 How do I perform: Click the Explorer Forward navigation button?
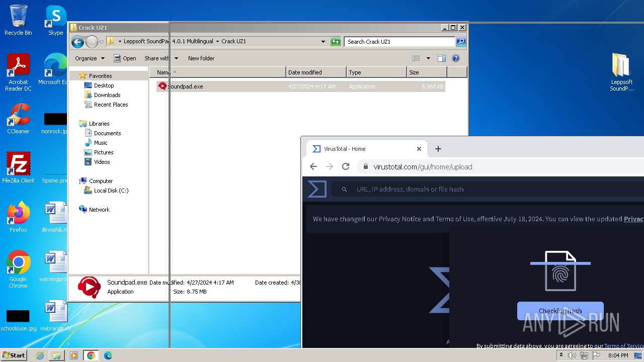92,42
